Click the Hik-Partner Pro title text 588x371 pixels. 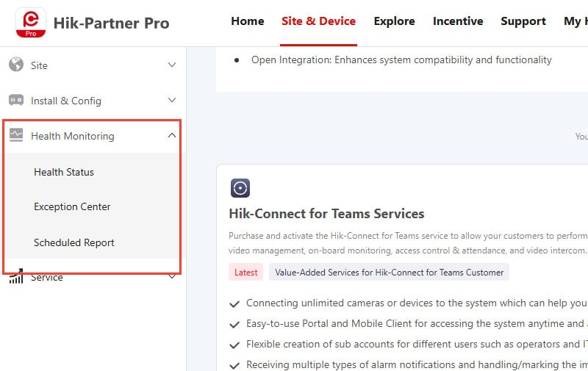[112, 24]
